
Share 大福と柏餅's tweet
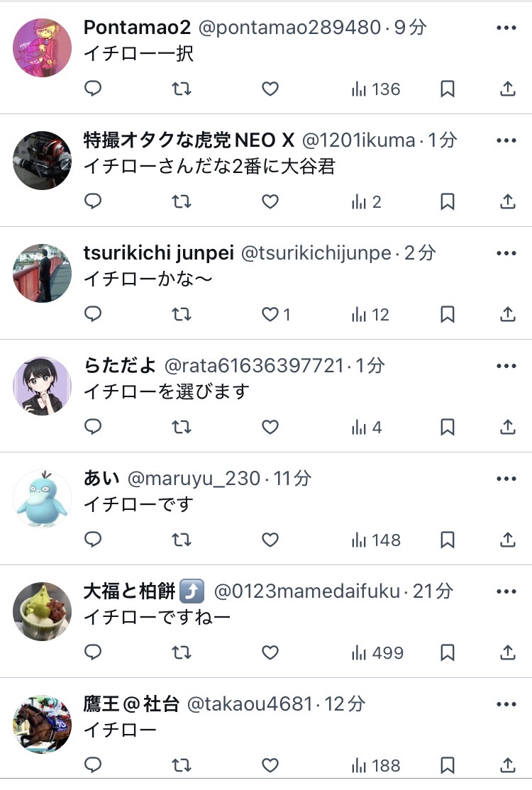508,652
